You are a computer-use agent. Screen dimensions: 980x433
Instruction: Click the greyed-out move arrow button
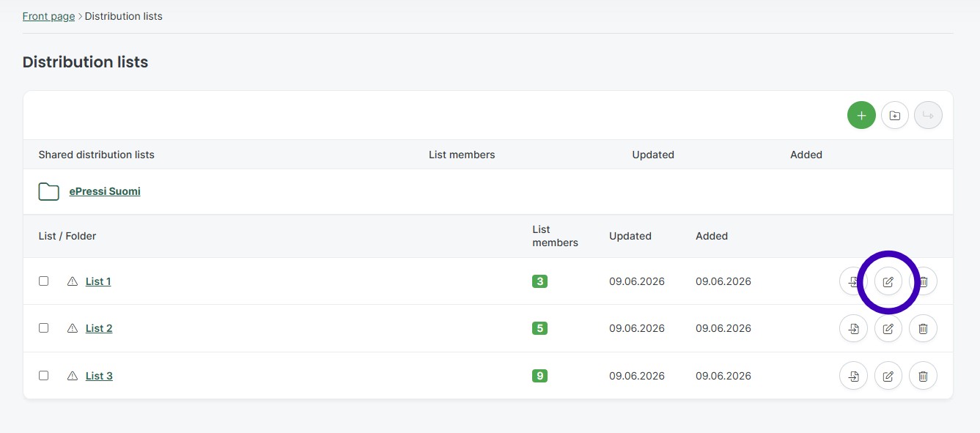(x=929, y=115)
